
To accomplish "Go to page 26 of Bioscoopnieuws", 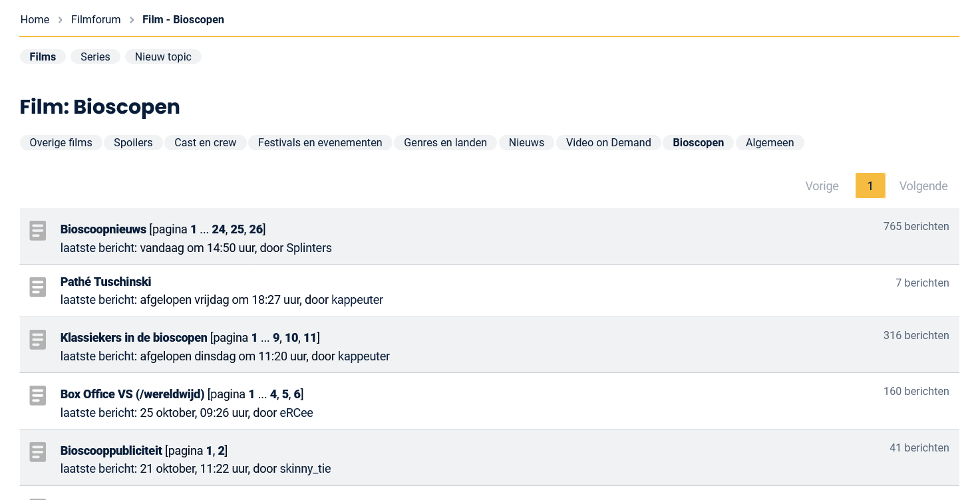I will click(255, 229).
